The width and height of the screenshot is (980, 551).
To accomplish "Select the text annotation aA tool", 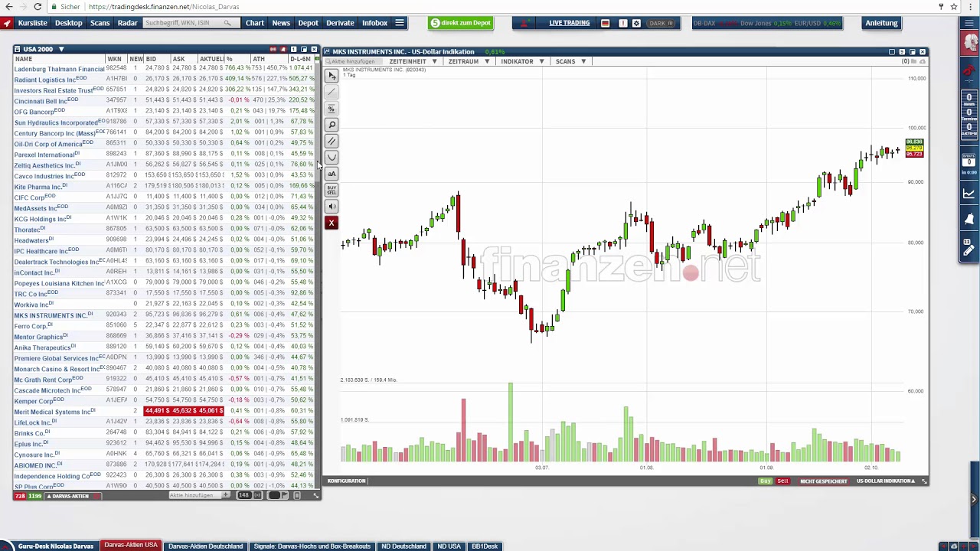I will 332,174.
